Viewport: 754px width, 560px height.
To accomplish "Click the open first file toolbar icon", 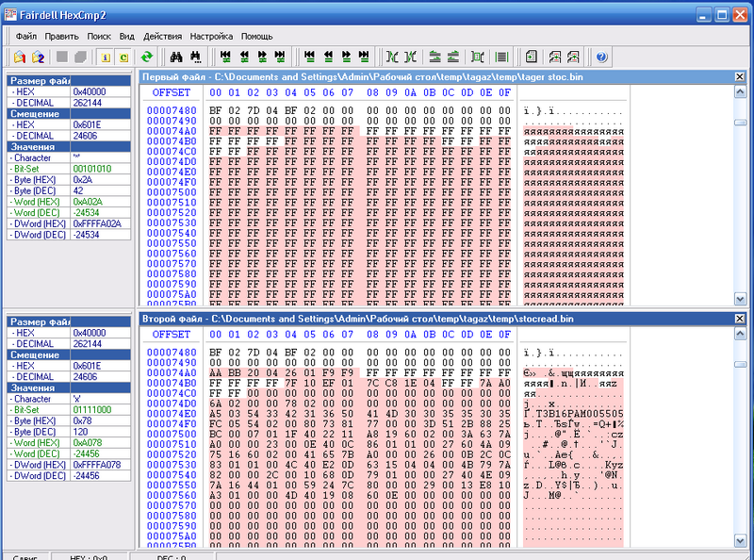I will (19, 58).
